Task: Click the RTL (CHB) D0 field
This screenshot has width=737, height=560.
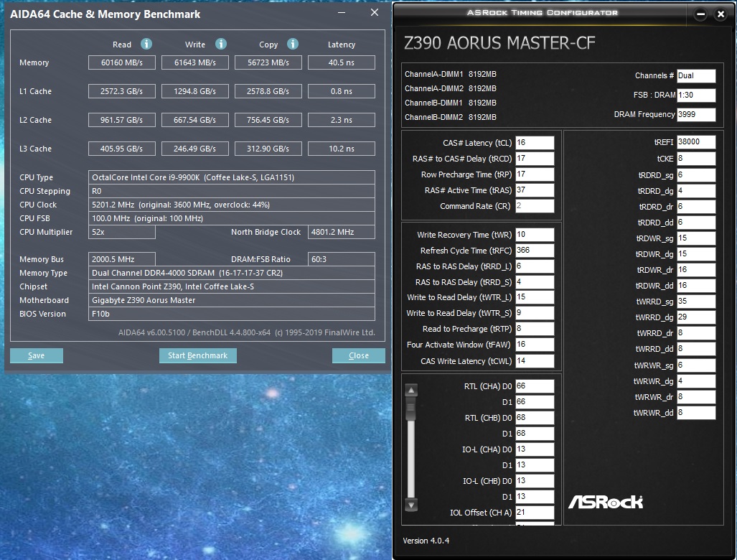Action: click(x=535, y=418)
